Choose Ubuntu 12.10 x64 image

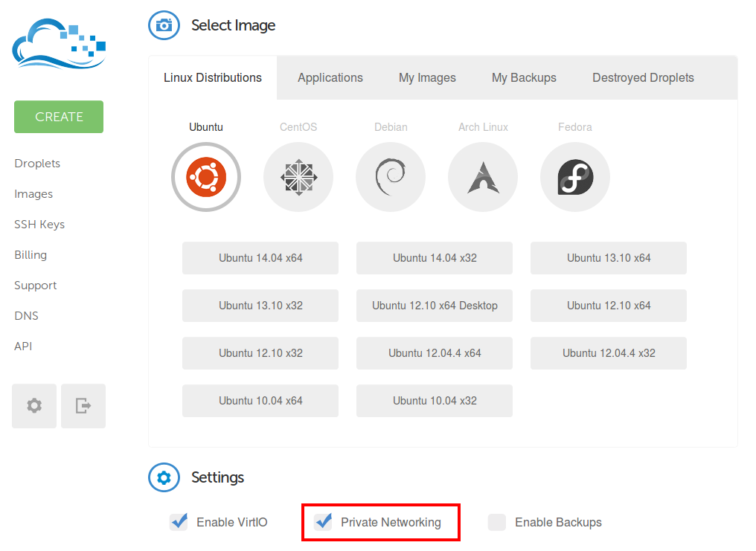point(609,306)
